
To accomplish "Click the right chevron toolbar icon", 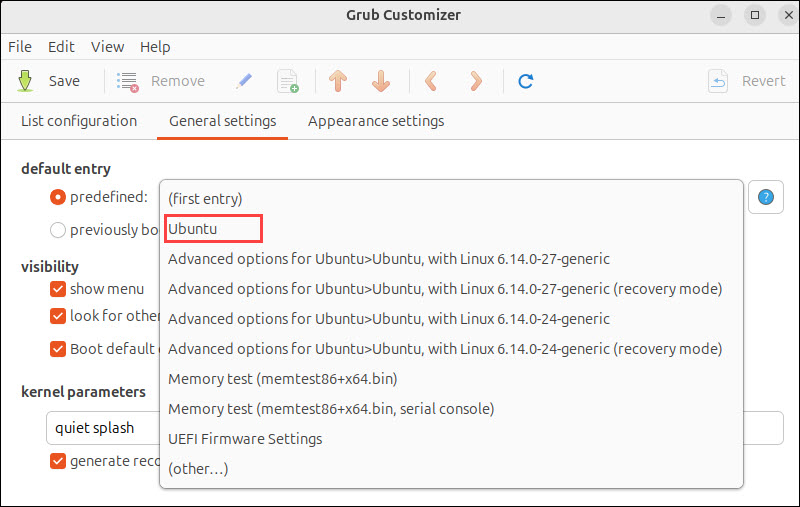I will coord(476,81).
